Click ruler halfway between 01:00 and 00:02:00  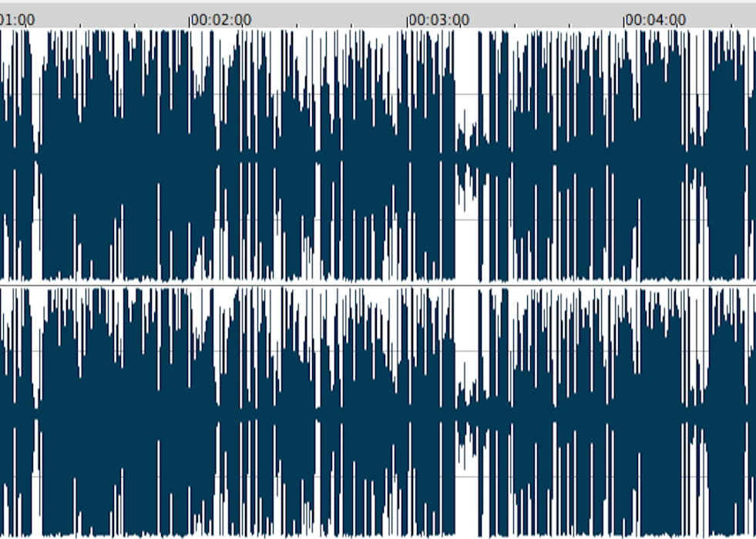pos(82,19)
